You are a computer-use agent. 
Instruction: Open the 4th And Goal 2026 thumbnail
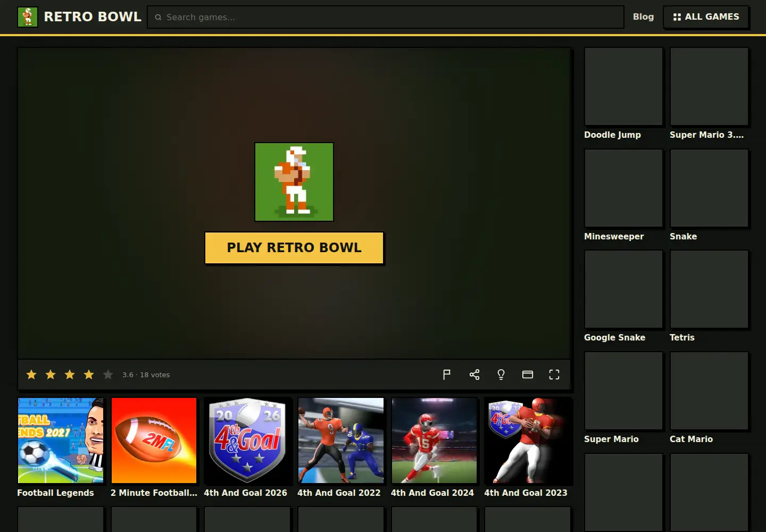click(x=247, y=440)
